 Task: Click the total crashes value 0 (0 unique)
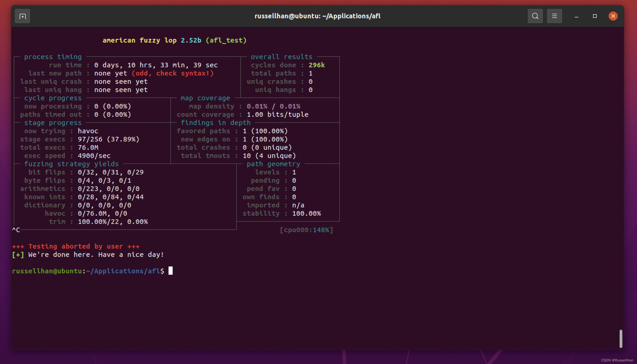click(267, 147)
